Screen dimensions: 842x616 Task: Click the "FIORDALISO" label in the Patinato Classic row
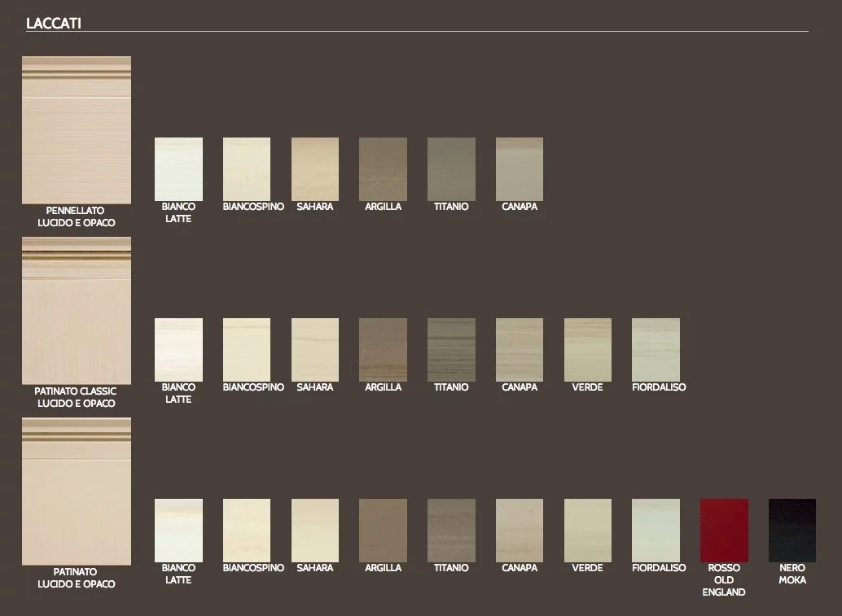(x=659, y=387)
